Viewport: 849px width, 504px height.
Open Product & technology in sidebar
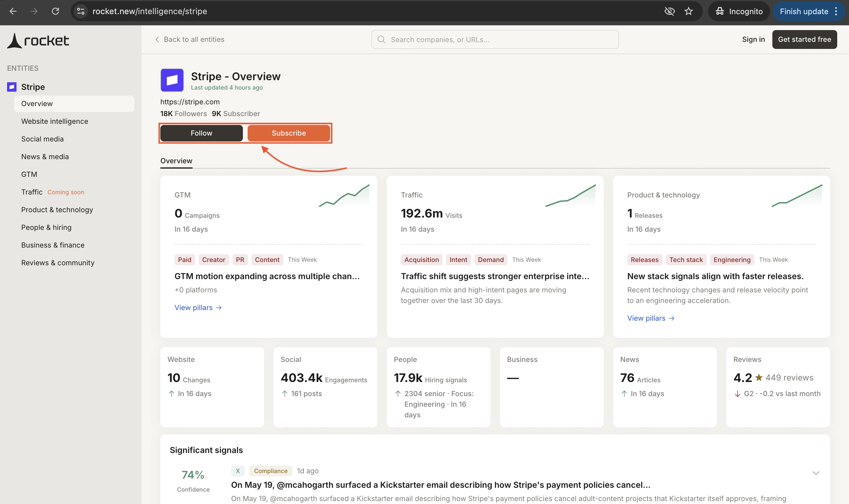coord(57,210)
